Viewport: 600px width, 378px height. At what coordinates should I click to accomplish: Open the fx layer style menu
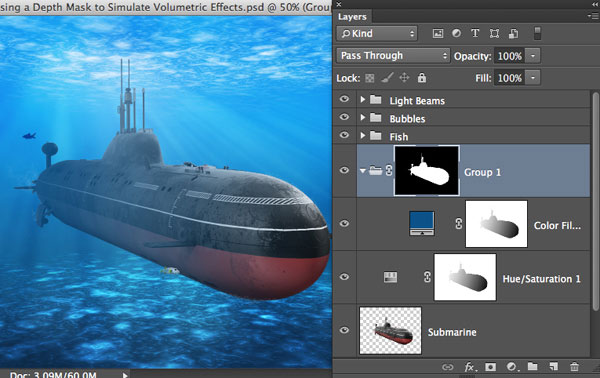(x=470, y=367)
